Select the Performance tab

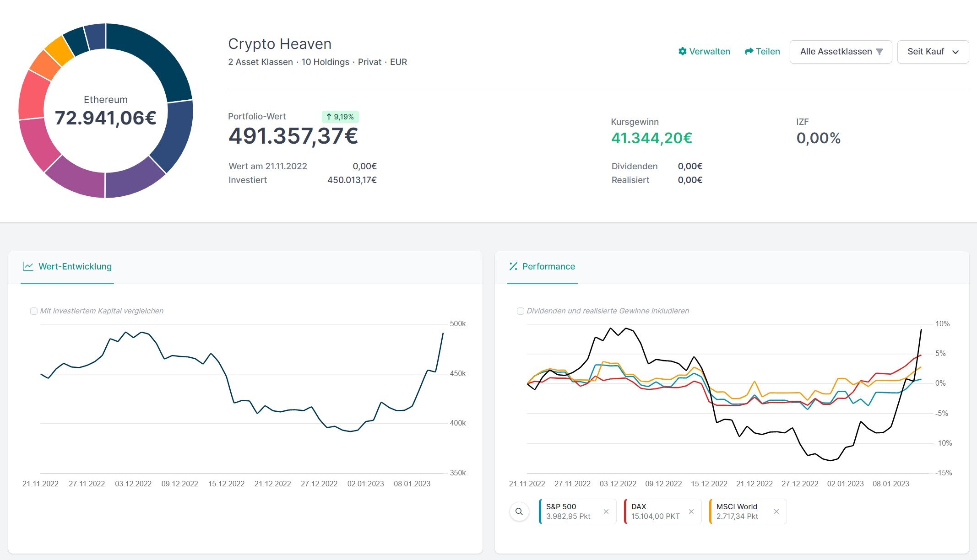[548, 266]
